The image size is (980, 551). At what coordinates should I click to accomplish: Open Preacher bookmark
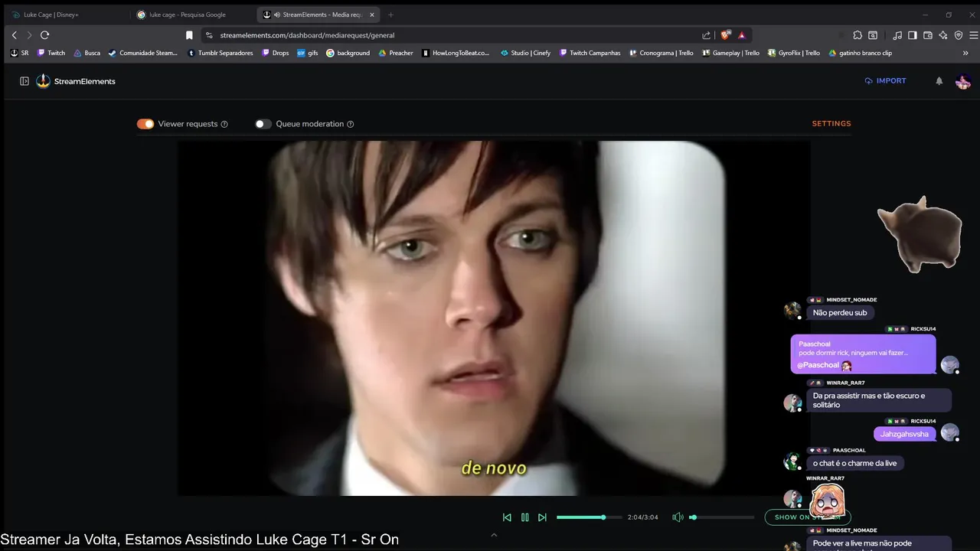click(x=396, y=53)
